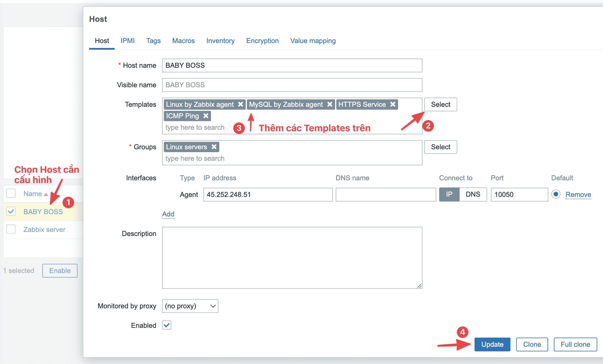The image size is (603, 364).
Task: Open the Macros tab
Action: pos(183,41)
